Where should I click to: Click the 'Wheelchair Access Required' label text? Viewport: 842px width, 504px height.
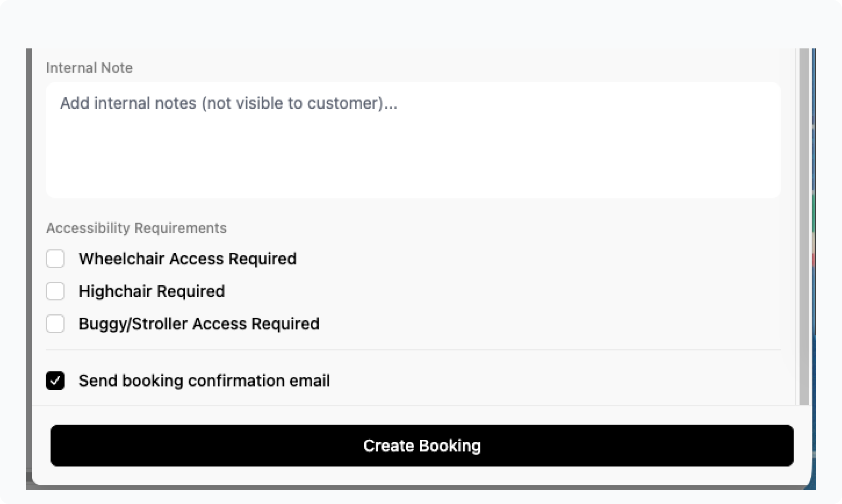[x=187, y=259]
